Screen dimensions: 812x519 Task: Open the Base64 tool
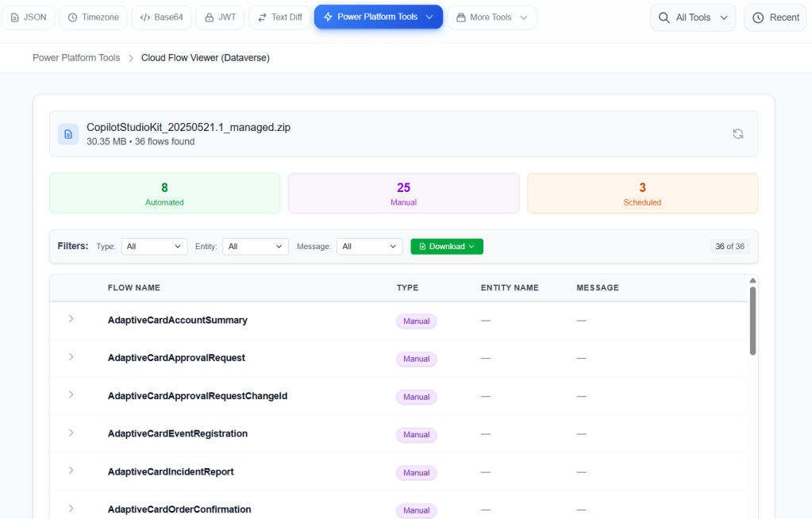coord(161,17)
